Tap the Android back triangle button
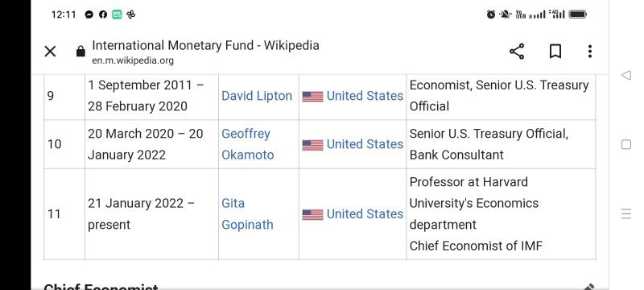Viewport: 644px width, 290px height. click(626, 75)
